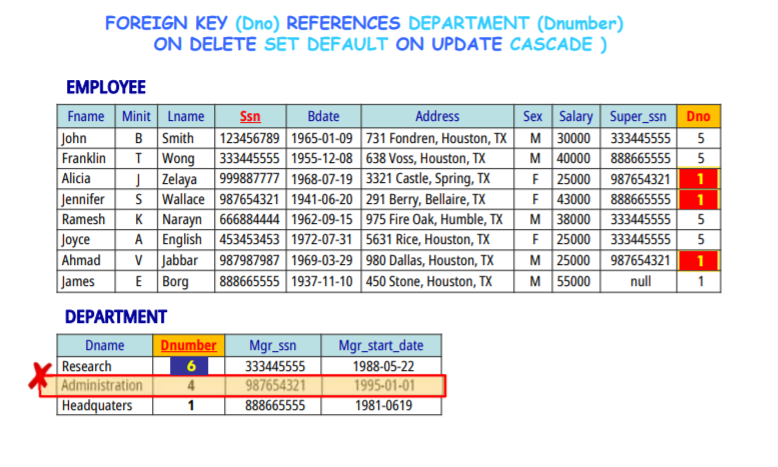Select birth date 1968-07-19
Screen dimensions: 778x467
pos(322,179)
